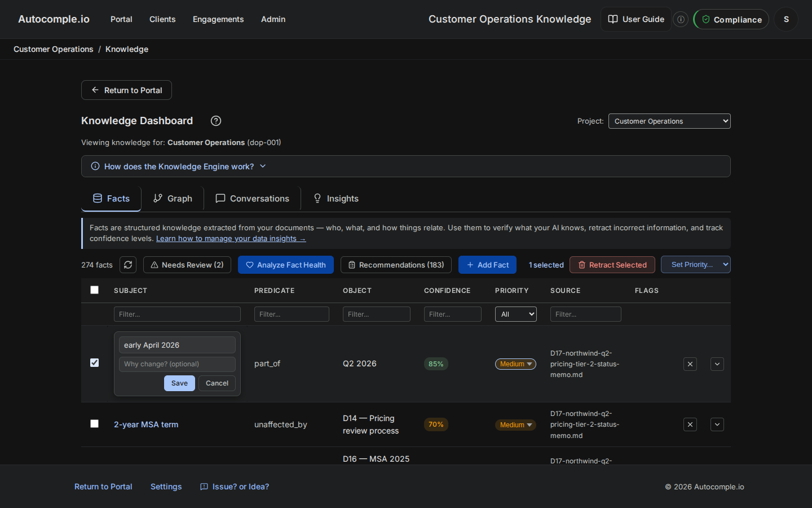Click the 70% confidence badge

click(x=436, y=424)
